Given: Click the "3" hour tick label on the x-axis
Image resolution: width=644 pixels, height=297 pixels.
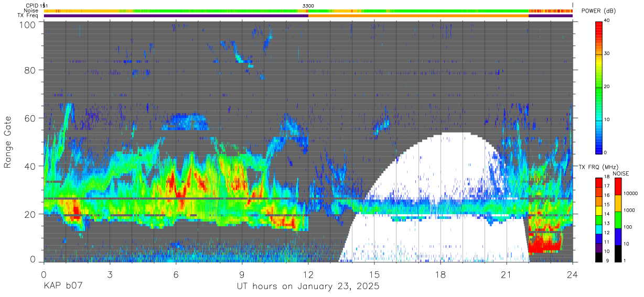Looking at the screenshot, I should click(110, 274).
